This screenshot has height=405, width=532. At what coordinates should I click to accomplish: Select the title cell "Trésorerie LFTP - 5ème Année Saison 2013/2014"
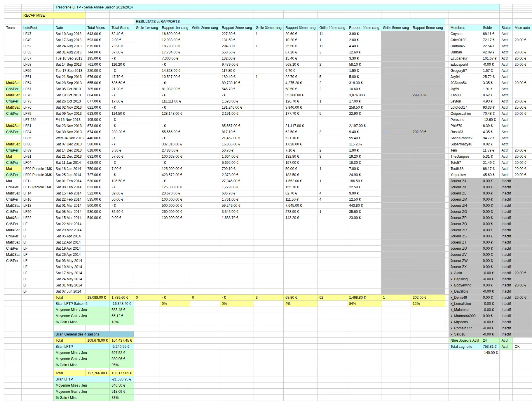276,7
